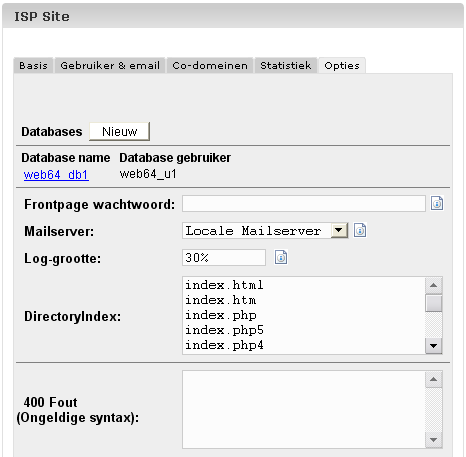
Task: Click the DirectoryIndex list up arrow
Action: point(434,285)
